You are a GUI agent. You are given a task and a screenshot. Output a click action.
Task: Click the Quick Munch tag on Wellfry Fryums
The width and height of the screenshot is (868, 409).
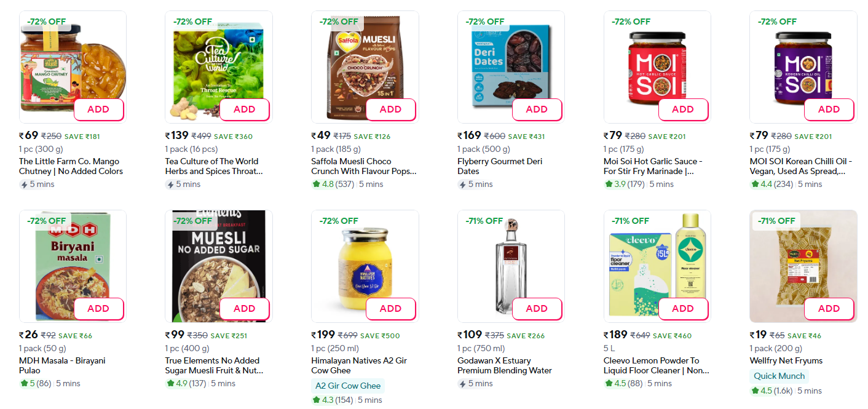pos(779,376)
